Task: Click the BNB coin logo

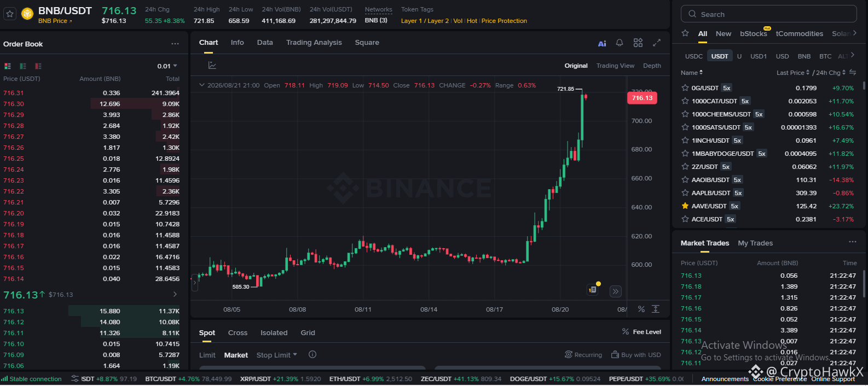Action: [27, 14]
